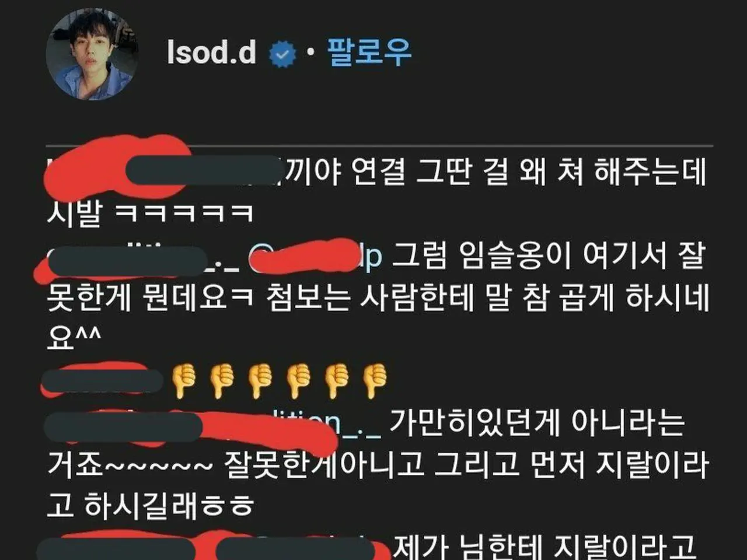Tap the redacted username before thumbs-down emojis

[x=102, y=380]
